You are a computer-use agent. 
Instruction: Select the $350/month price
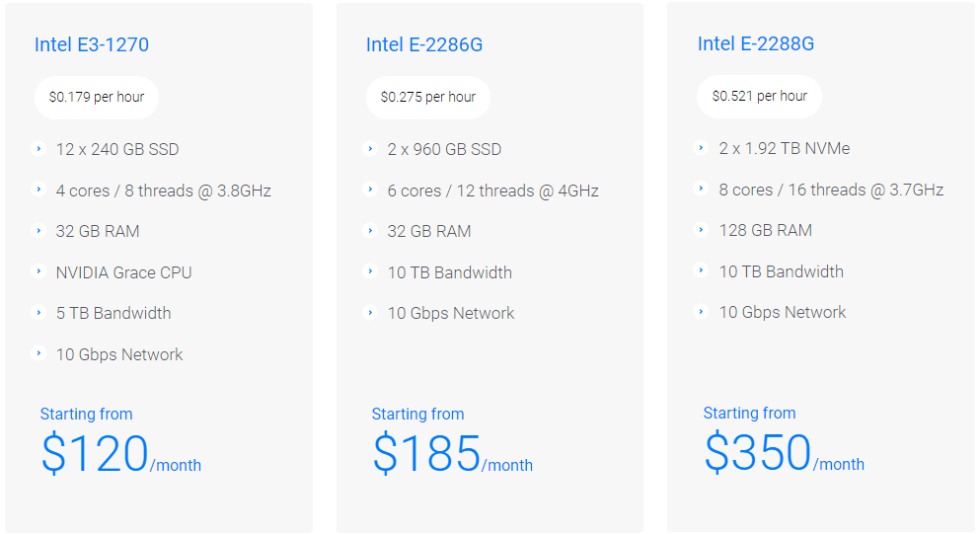point(785,452)
